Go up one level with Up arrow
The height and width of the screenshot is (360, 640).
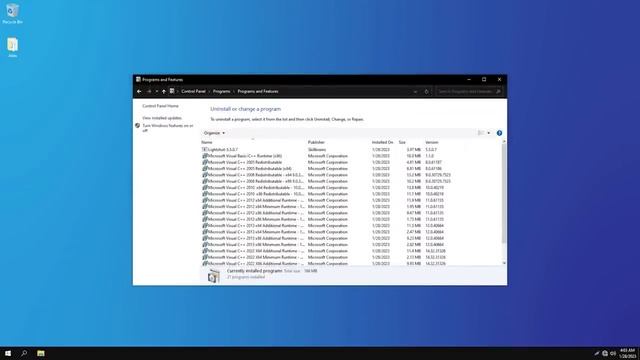(x=164, y=91)
